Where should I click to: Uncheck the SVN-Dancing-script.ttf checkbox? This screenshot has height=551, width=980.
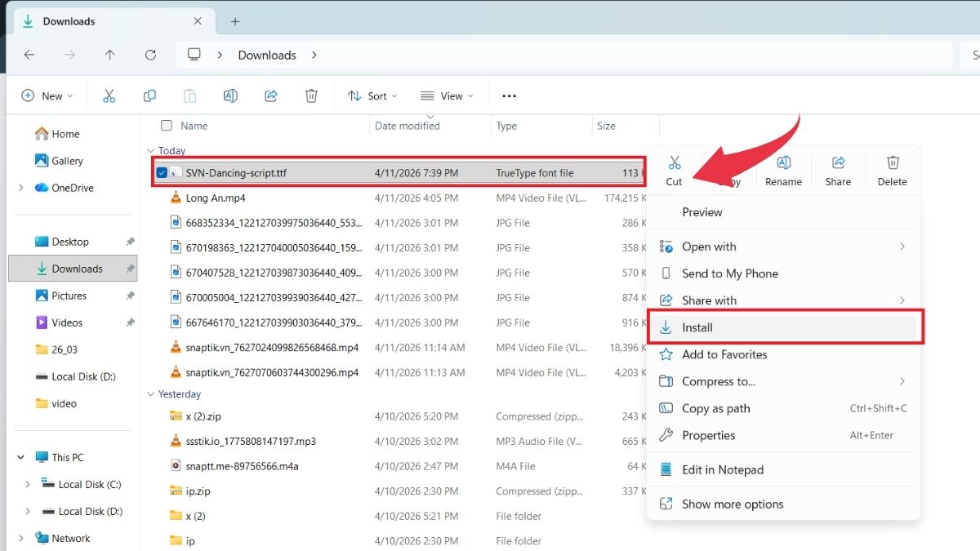(x=162, y=173)
